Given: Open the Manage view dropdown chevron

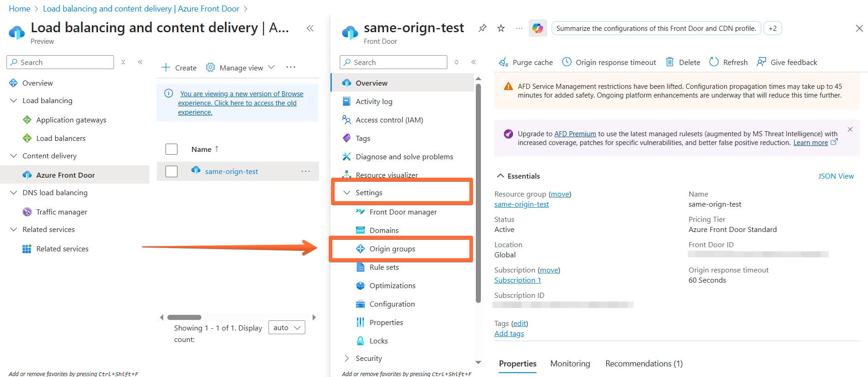Looking at the screenshot, I should coord(271,67).
